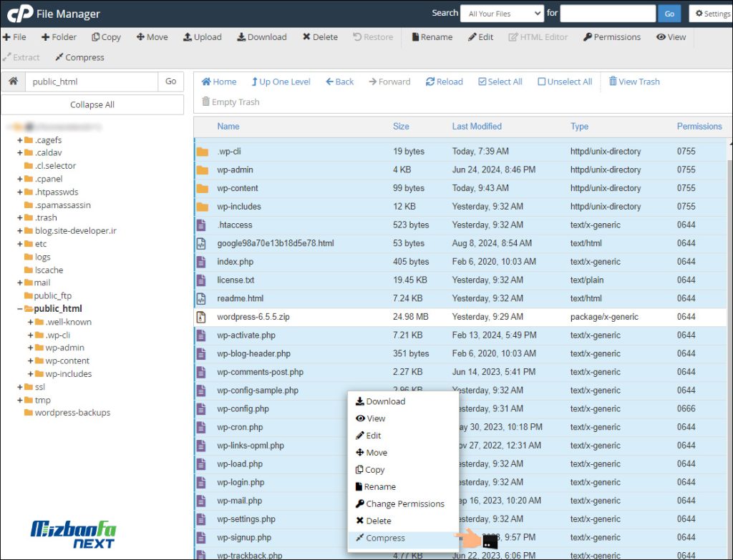Check Select All files

tap(500, 82)
